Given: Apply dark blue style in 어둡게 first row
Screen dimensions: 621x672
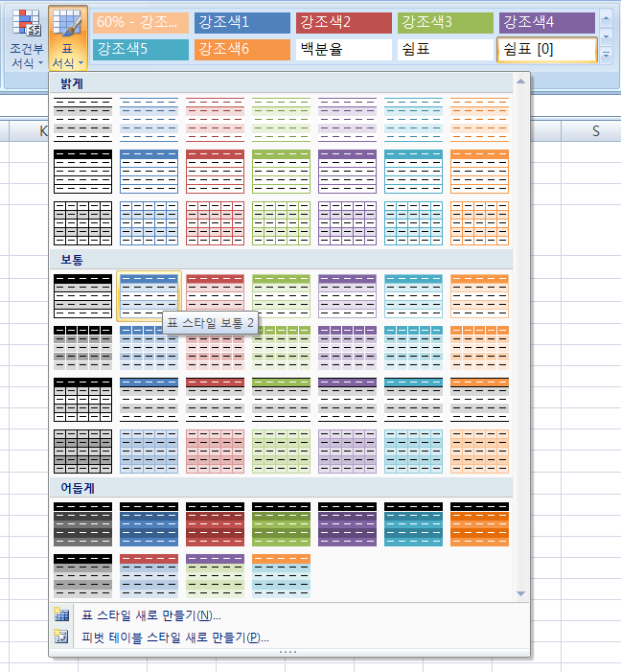Looking at the screenshot, I should tap(149, 524).
